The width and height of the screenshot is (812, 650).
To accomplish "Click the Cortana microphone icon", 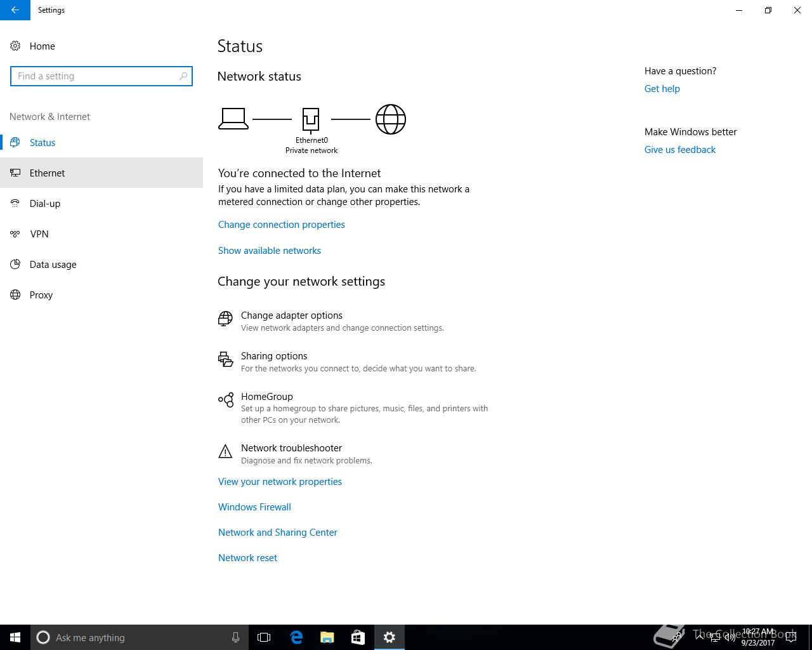I will click(x=235, y=637).
